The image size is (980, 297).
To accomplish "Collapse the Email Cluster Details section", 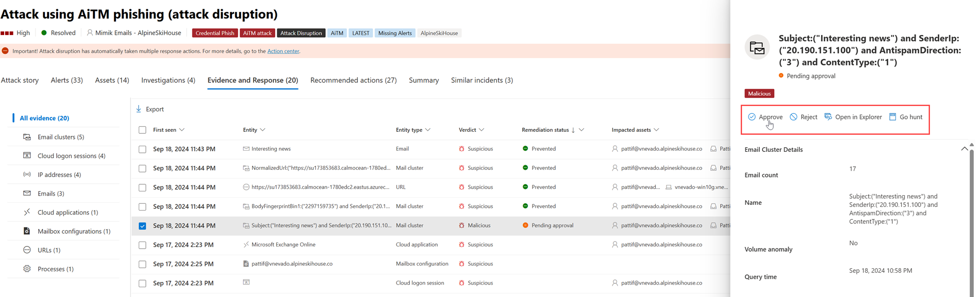I will (x=964, y=149).
